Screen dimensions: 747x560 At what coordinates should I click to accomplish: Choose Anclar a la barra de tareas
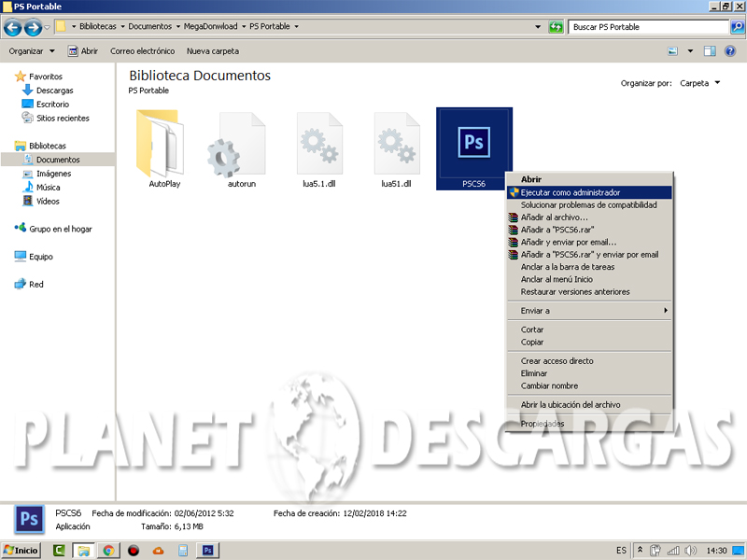coord(589,267)
